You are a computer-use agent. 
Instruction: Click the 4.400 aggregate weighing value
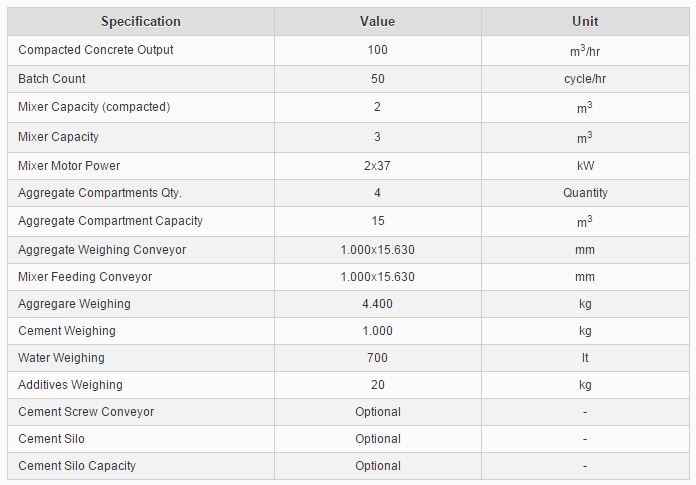pyautogui.click(x=377, y=304)
